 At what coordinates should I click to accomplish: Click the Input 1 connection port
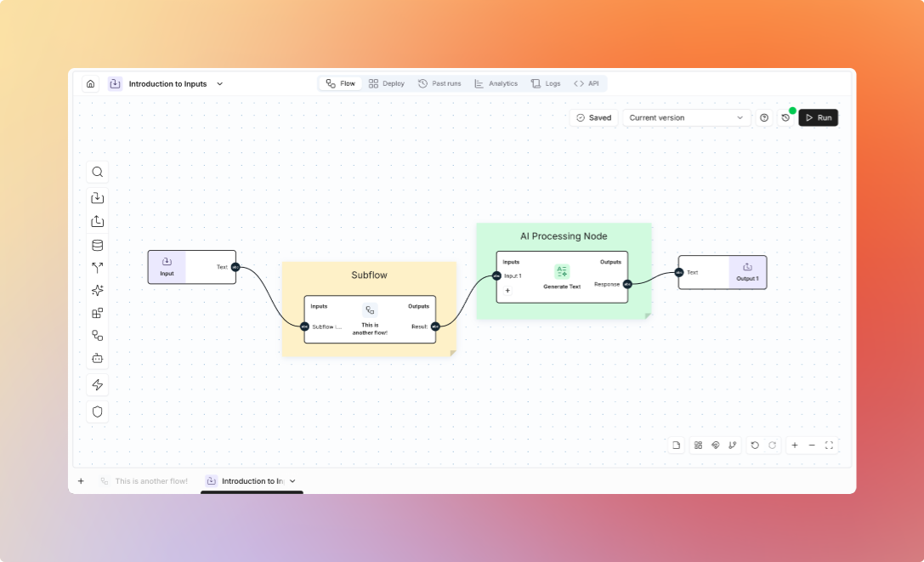[x=496, y=276]
